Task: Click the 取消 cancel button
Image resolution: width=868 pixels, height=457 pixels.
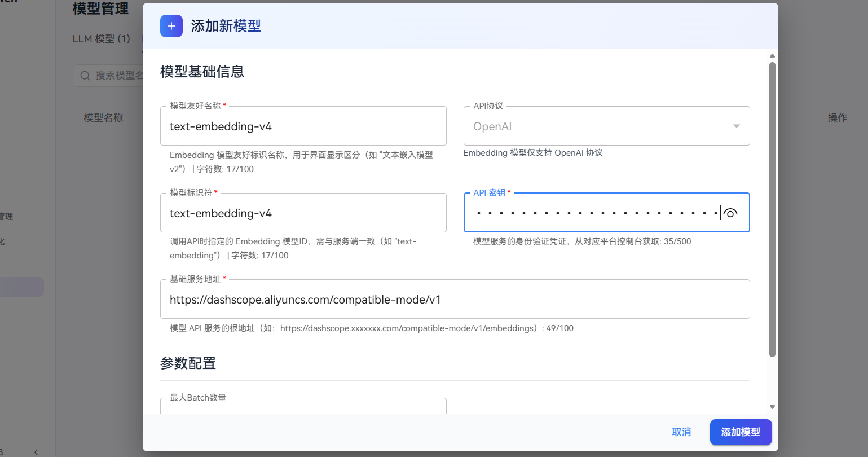Action: (x=681, y=432)
